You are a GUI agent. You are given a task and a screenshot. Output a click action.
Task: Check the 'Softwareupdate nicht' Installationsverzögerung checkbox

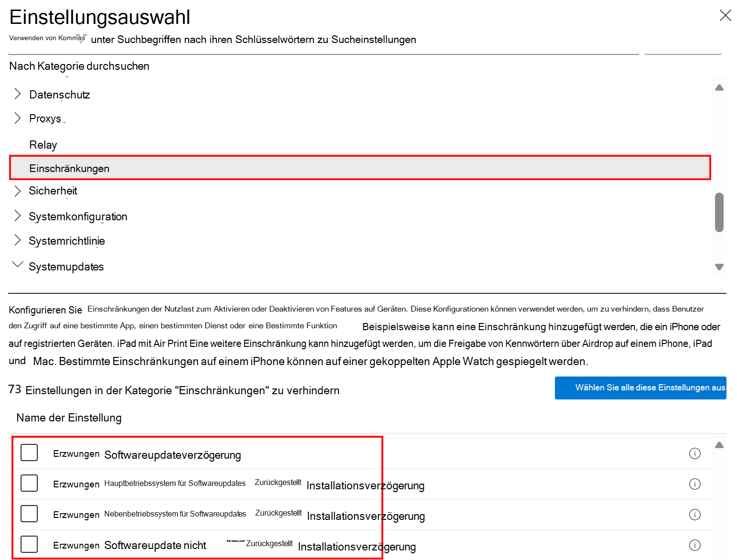[x=29, y=544]
